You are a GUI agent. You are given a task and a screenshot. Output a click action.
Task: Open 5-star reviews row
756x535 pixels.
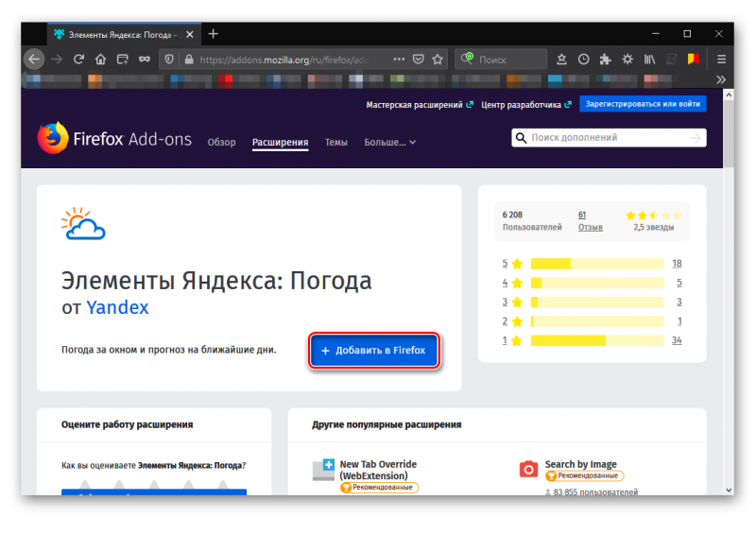(592, 264)
